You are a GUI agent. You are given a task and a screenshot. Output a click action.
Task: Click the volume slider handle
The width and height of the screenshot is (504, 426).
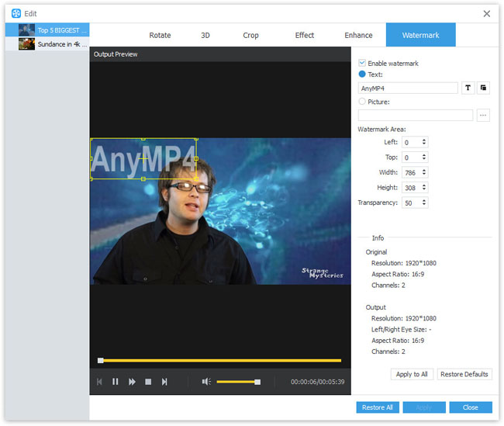coord(257,382)
